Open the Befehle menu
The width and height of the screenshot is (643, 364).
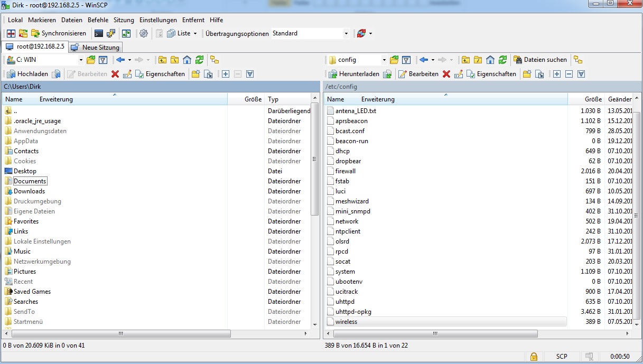[x=98, y=20]
